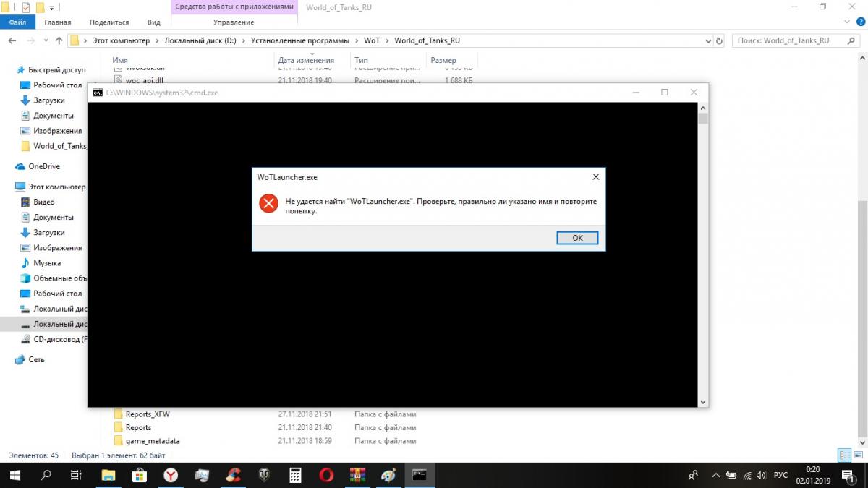Screen dimensions: 868x488
Task: Select the Reports_XFW folder
Action: (148, 414)
